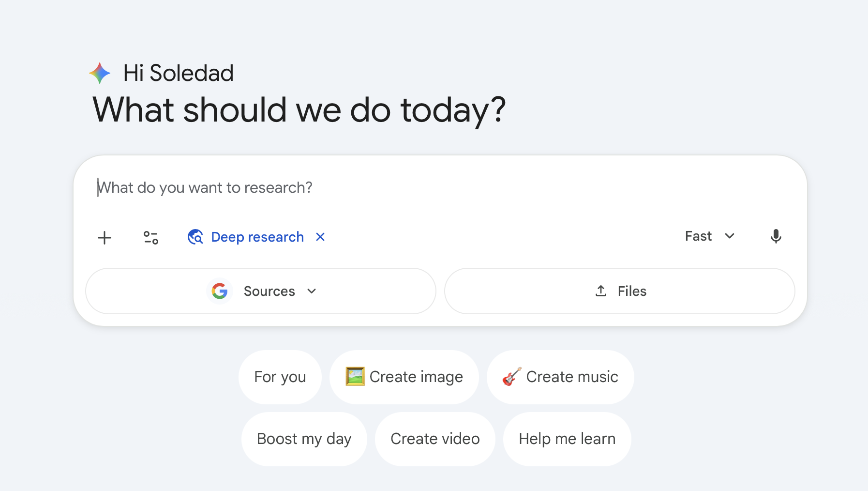Select the Help me learn chip
This screenshot has width=868, height=491.
(567, 439)
